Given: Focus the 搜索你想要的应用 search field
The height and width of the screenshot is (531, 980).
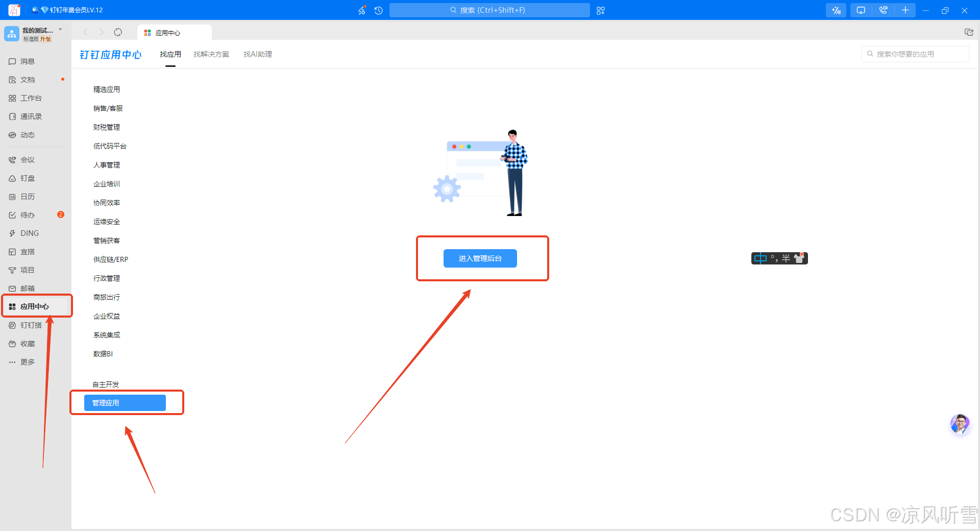Looking at the screenshot, I should tap(915, 54).
